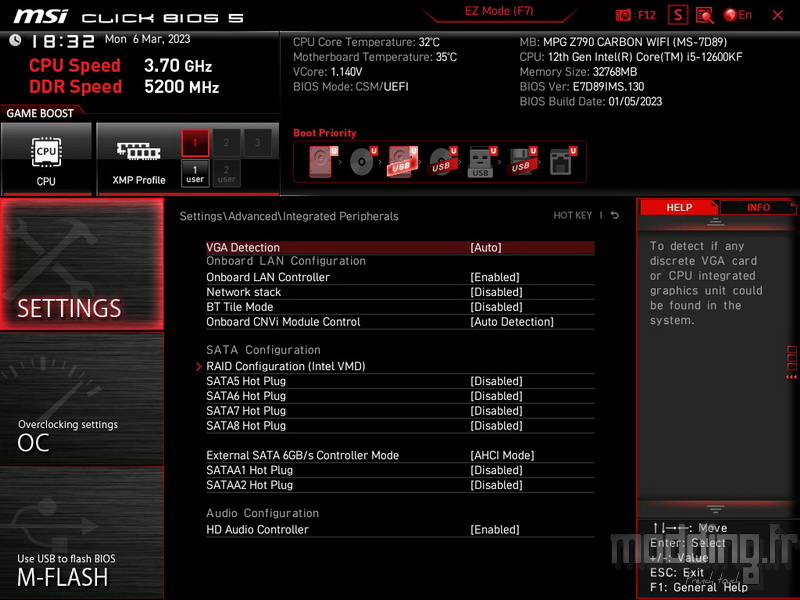The image size is (800, 600).
Task: Change External SATA 6GB/s Controller Mode
Action: coord(400,455)
